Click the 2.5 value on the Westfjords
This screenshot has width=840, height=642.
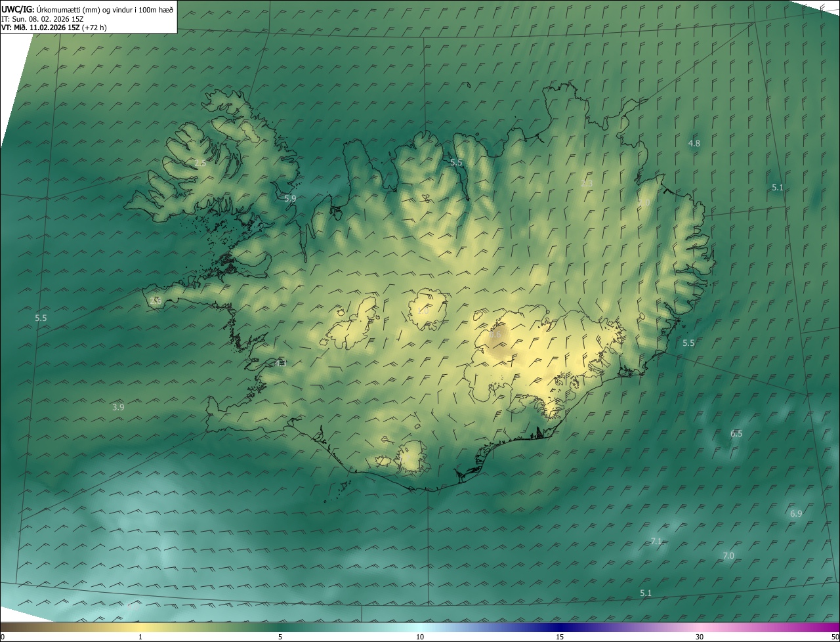[x=200, y=163]
